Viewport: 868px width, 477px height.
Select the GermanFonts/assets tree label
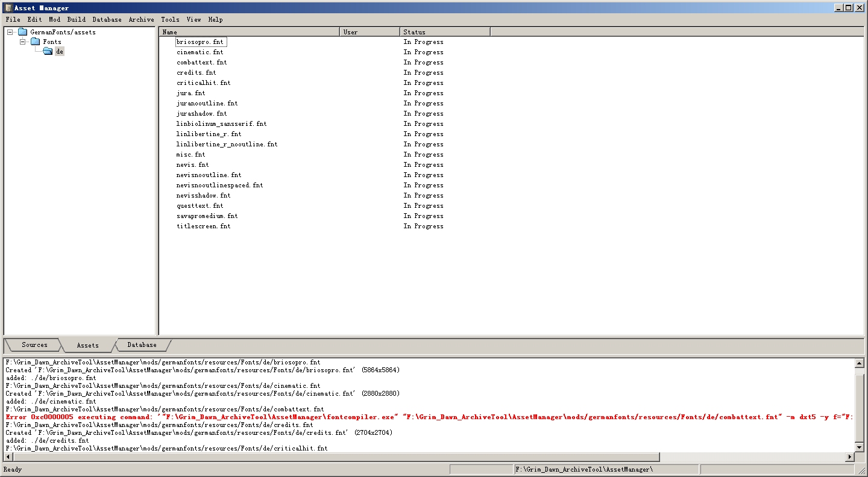[x=63, y=32]
